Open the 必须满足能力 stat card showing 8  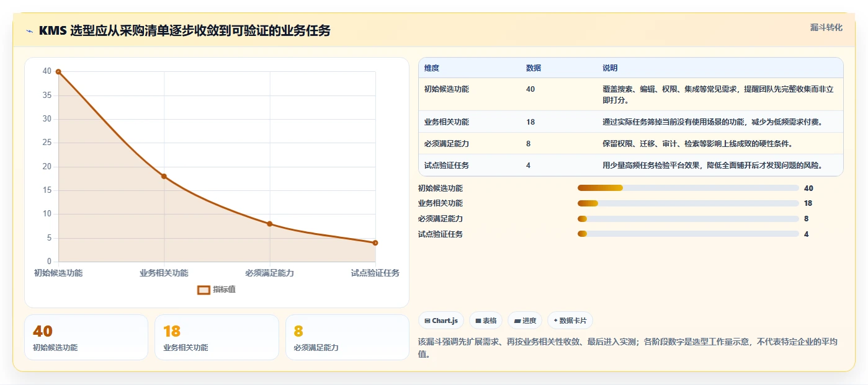pos(347,337)
